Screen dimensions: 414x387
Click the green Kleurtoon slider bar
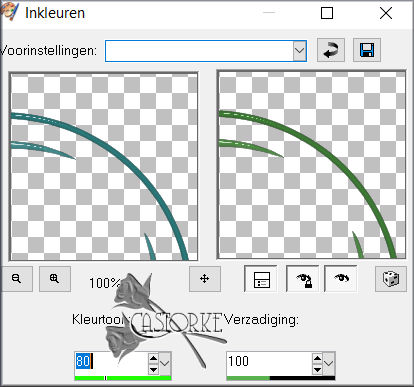point(123,378)
